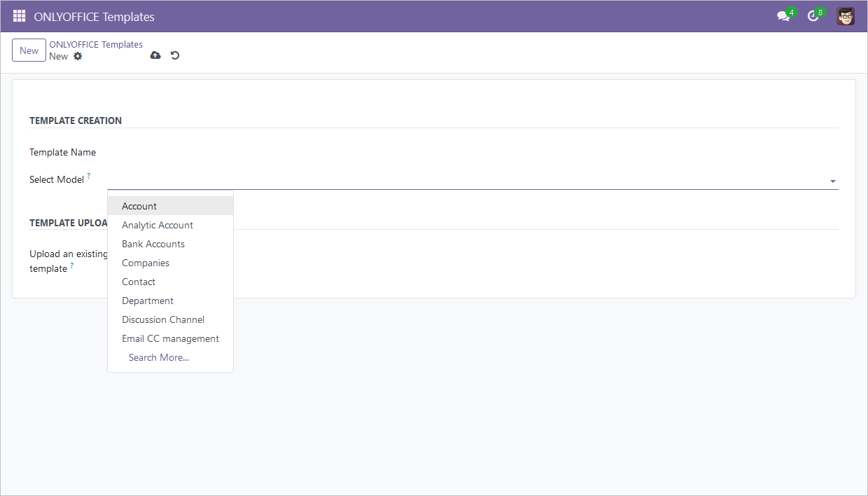Open the messaging conversations panel
The height and width of the screenshot is (496, 868).
[783, 15]
